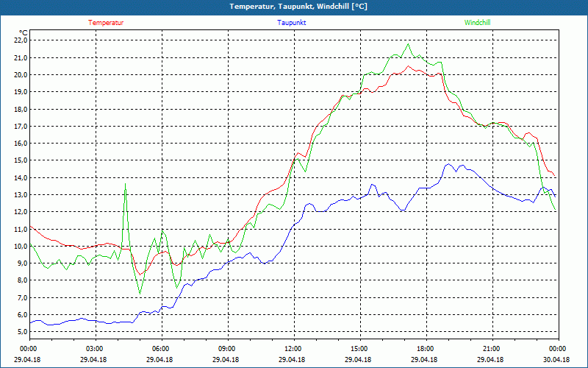The width and height of the screenshot is (588, 368).
Task: Click the '°C' unit label above the axis
Action: click(x=24, y=32)
